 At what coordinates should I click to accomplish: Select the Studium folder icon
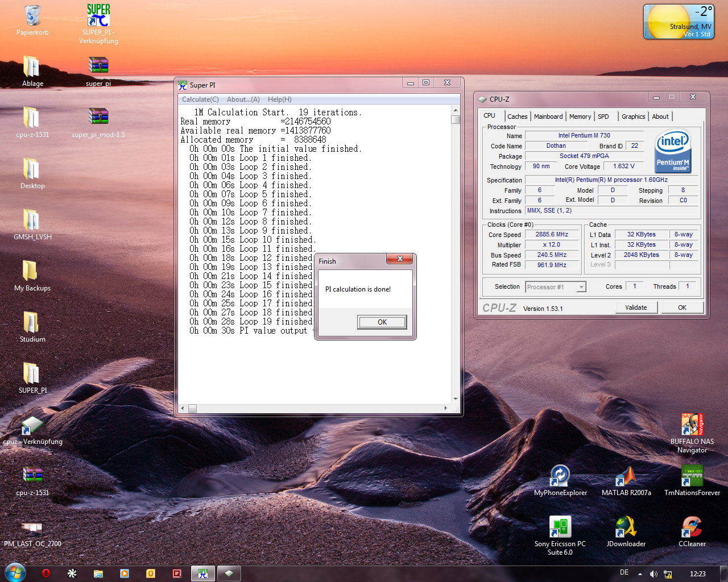click(x=32, y=323)
